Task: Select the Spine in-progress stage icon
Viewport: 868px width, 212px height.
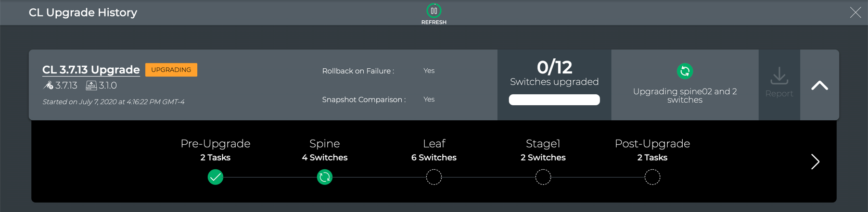Action: 325,177
